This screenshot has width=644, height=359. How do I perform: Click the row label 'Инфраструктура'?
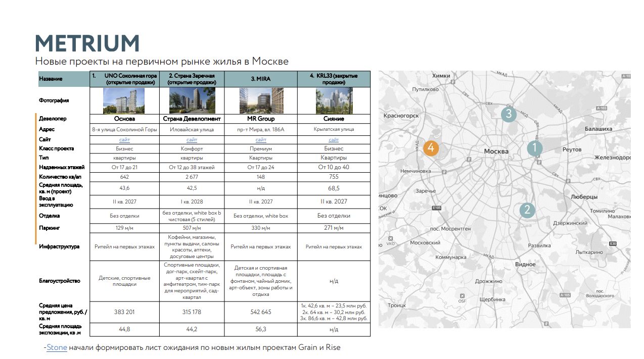point(59,247)
